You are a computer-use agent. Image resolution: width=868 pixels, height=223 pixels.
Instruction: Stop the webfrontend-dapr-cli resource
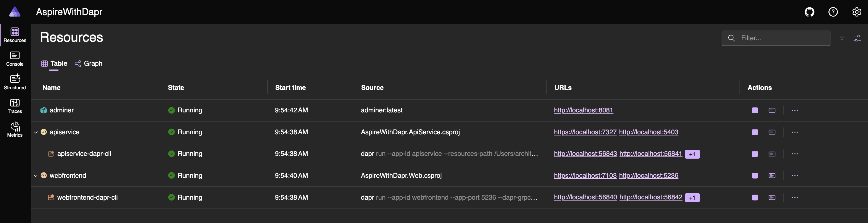point(755,197)
